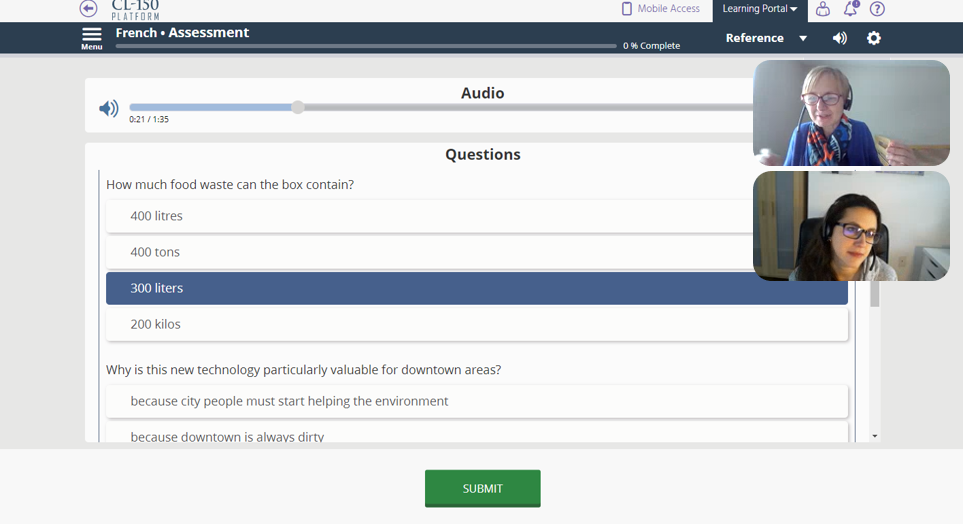The image size is (963, 524).
Task: Expand the Learning Portal dropdown
Action: click(x=760, y=9)
